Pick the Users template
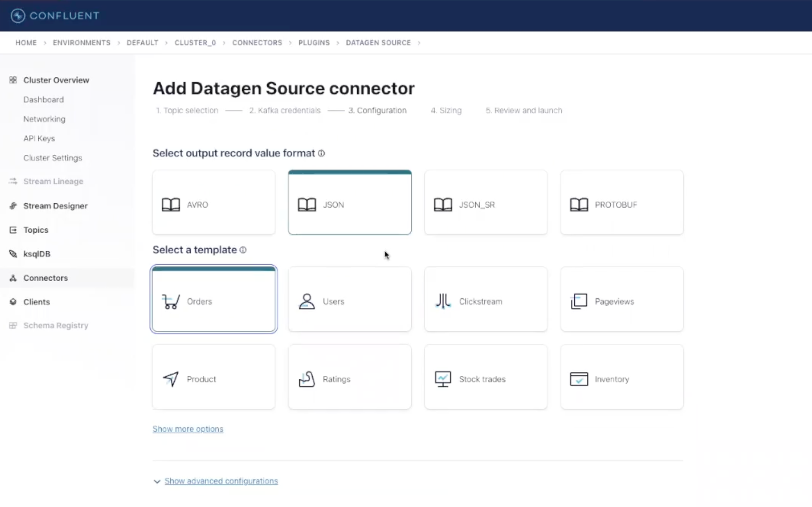The width and height of the screenshot is (812, 507). pos(350,299)
